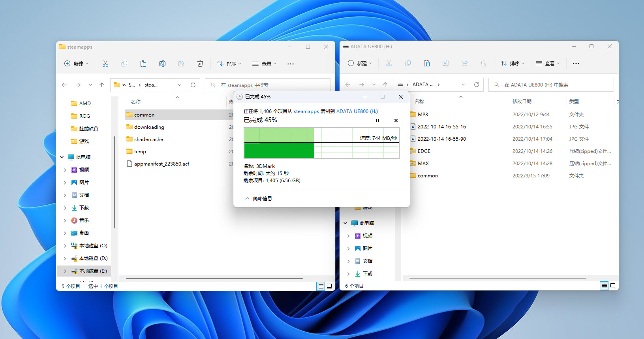Click the steamapps search input field
644x339 pixels.
(x=272, y=85)
